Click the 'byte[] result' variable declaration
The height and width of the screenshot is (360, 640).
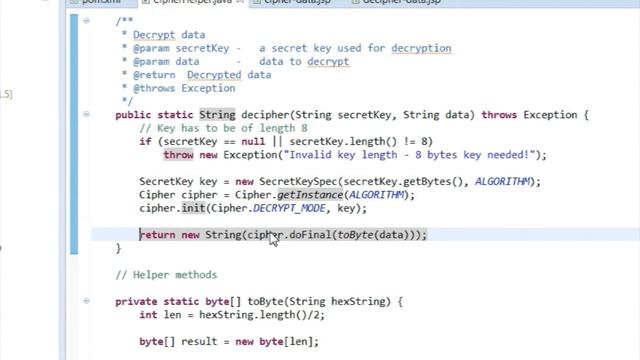click(178, 341)
